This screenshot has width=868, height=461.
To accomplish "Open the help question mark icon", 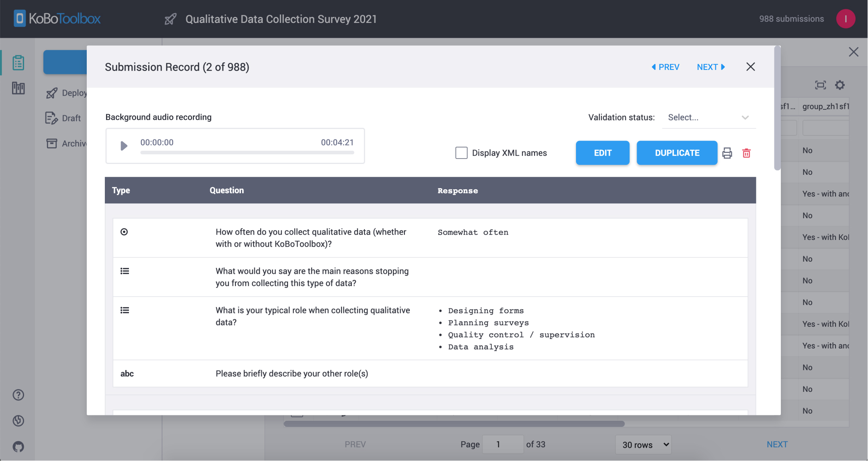I will click(18, 395).
